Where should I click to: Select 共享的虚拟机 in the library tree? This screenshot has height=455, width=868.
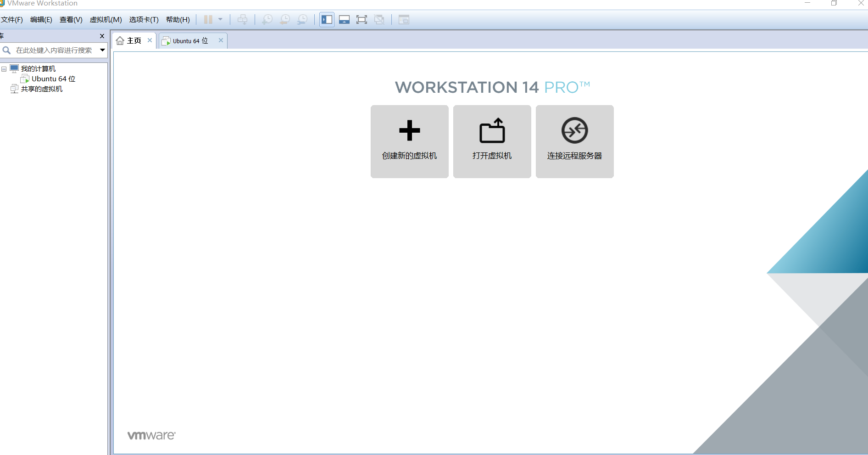point(41,89)
